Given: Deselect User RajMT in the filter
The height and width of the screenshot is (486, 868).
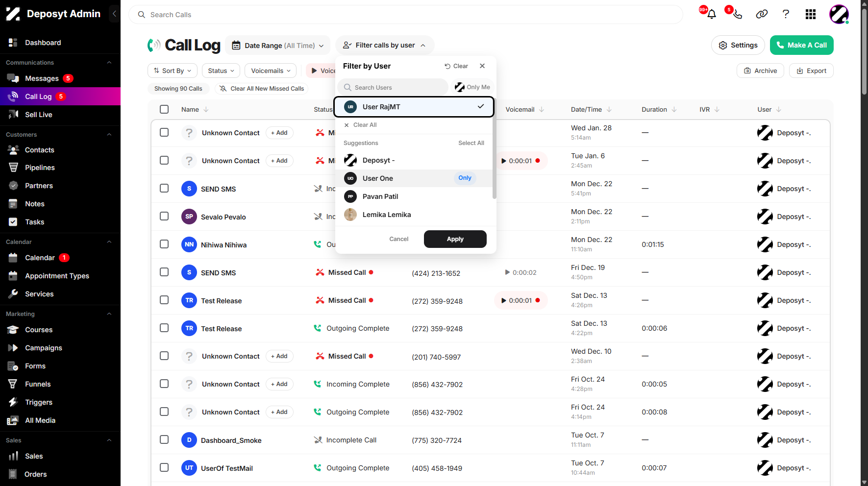Looking at the screenshot, I should pos(414,107).
